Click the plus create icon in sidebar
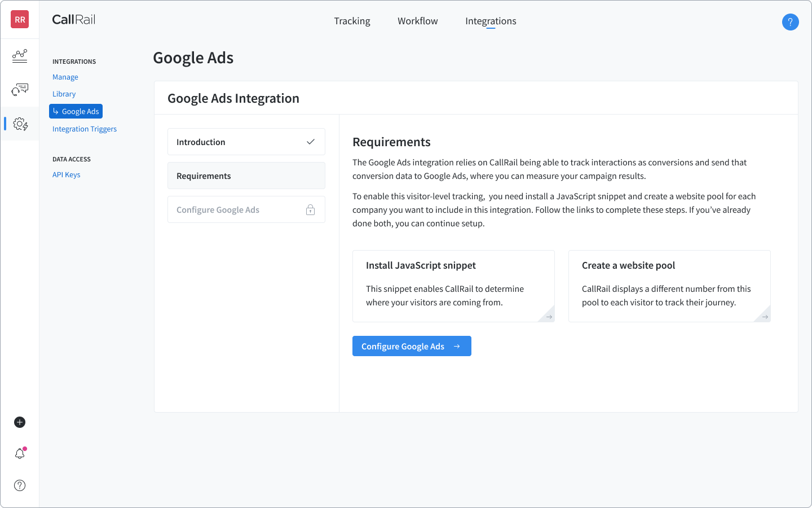Viewport: 812px width, 508px height. (x=20, y=422)
